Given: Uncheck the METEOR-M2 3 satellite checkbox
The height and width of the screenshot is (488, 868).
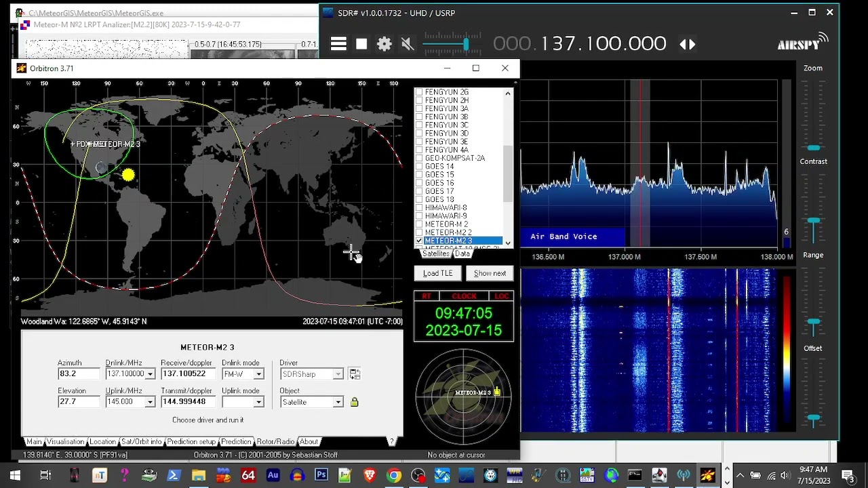Looking at the screenshot, I should pos(419,241).
